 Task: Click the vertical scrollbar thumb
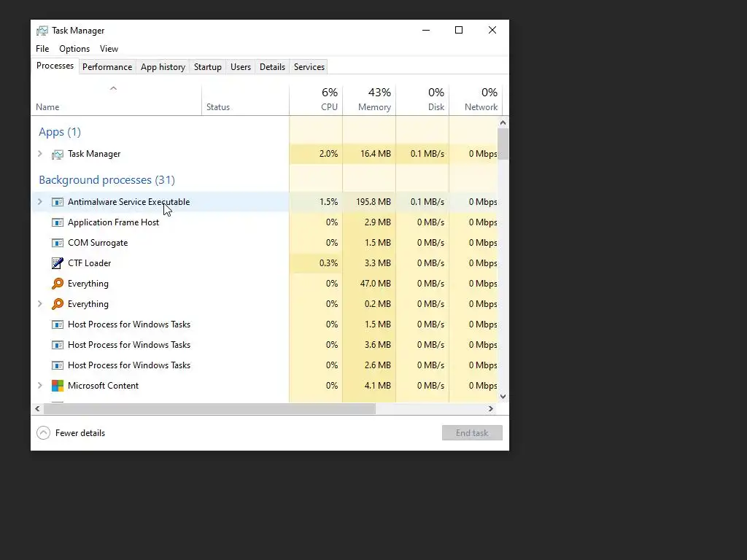(x=503, y=144)
